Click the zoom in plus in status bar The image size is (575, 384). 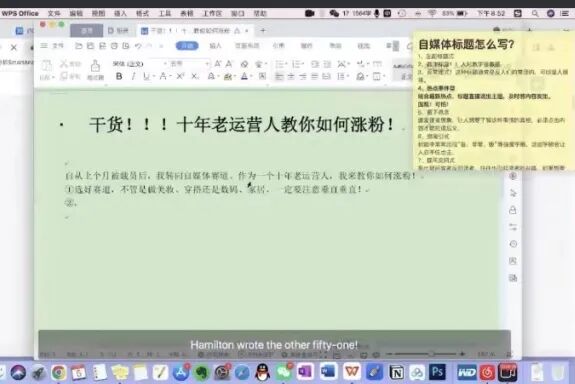pos(462,354)
